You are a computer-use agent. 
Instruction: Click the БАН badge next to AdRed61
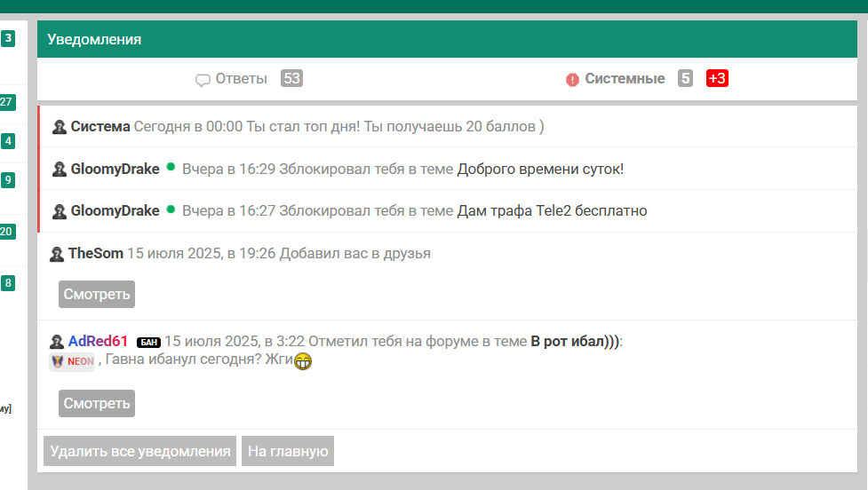pyautogui.click(x=148, y=343)
